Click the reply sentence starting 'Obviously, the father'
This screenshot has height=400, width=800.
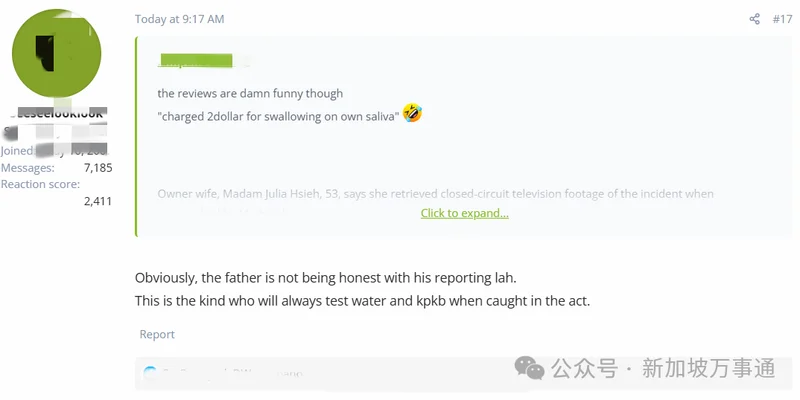point(326,277)
